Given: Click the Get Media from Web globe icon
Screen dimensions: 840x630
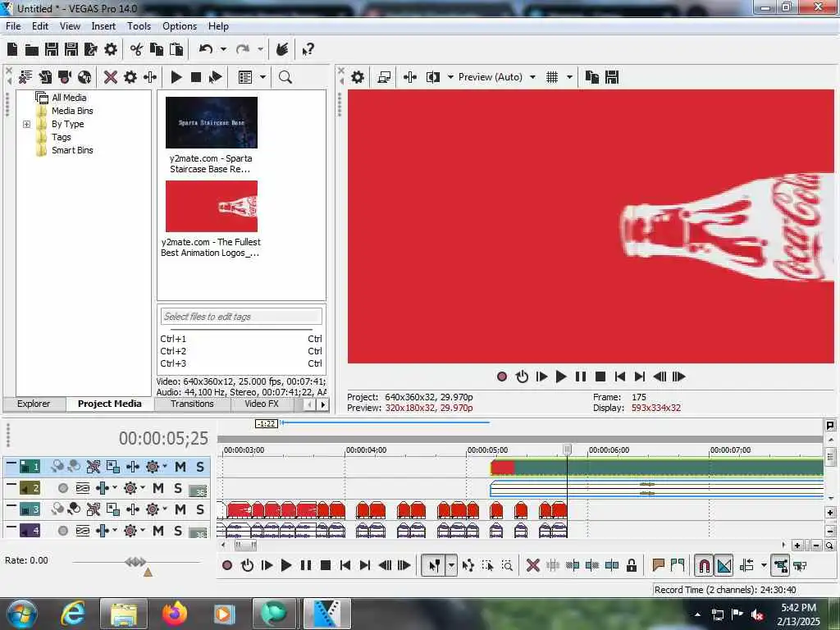Looking at the screenshot, I should click(84, 77).
